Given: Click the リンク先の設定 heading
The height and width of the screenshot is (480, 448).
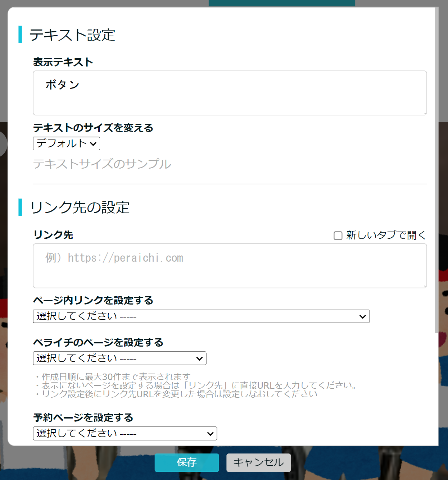Looking at the screenshot, I should tap(80, 207).
